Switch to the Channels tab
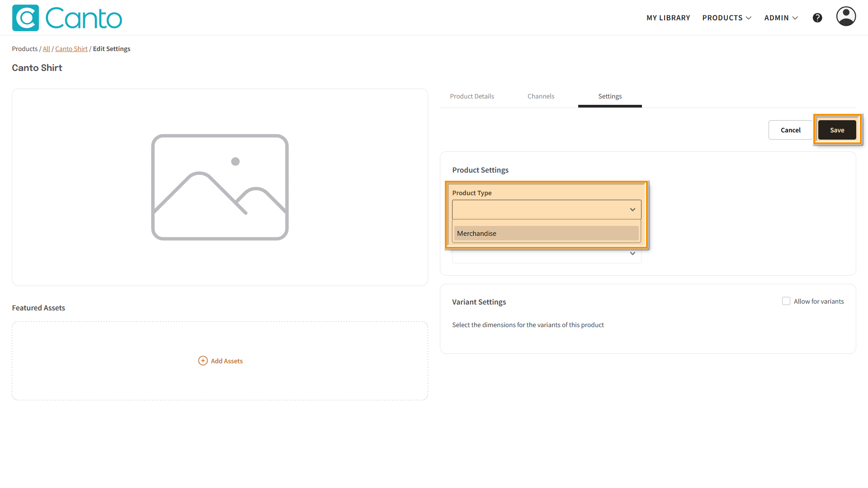868x488 pixels. point(541,96)
